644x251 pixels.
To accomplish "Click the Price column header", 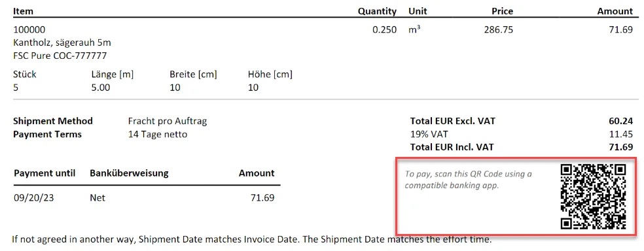I will 502,11.
